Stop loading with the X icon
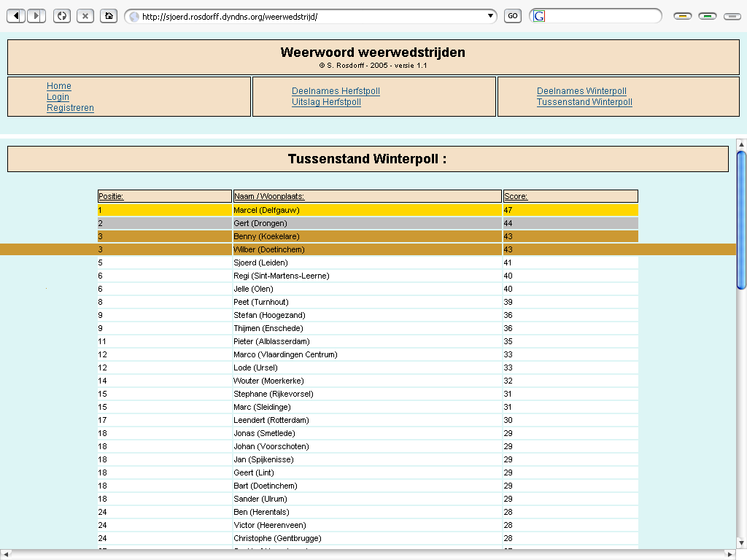Image resolution: width=747 pixels, height=560 pixels. [x=85, y=16]
